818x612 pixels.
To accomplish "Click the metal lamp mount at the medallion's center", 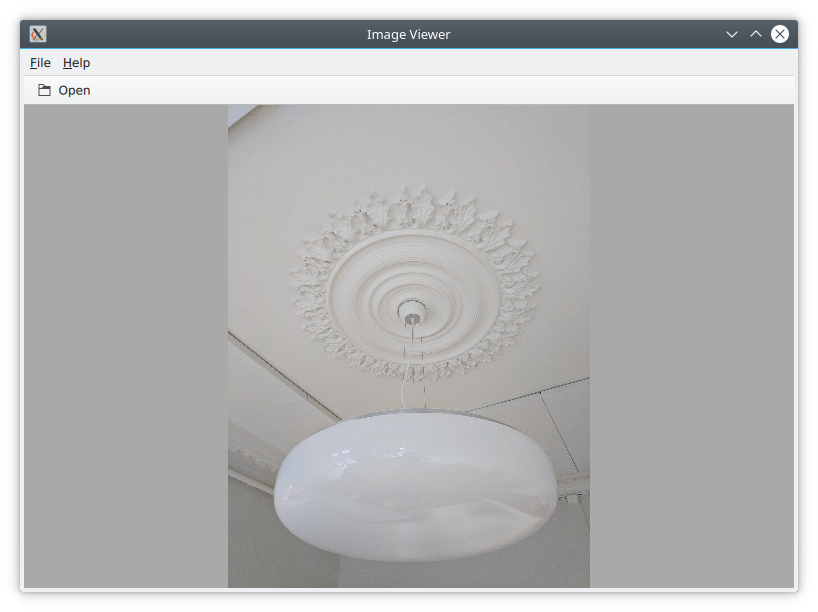I will (x=410, y=312).
